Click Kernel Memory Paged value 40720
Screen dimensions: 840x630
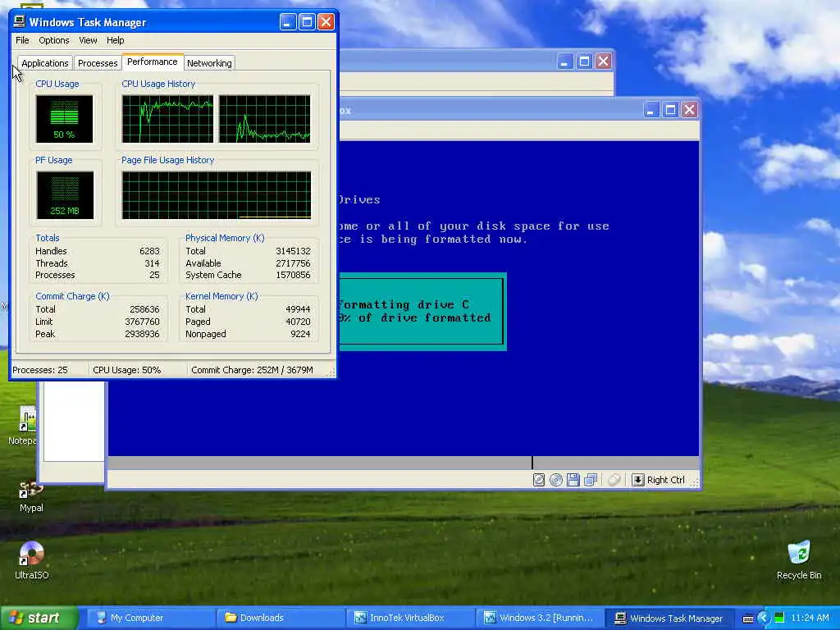pos(299,322)
